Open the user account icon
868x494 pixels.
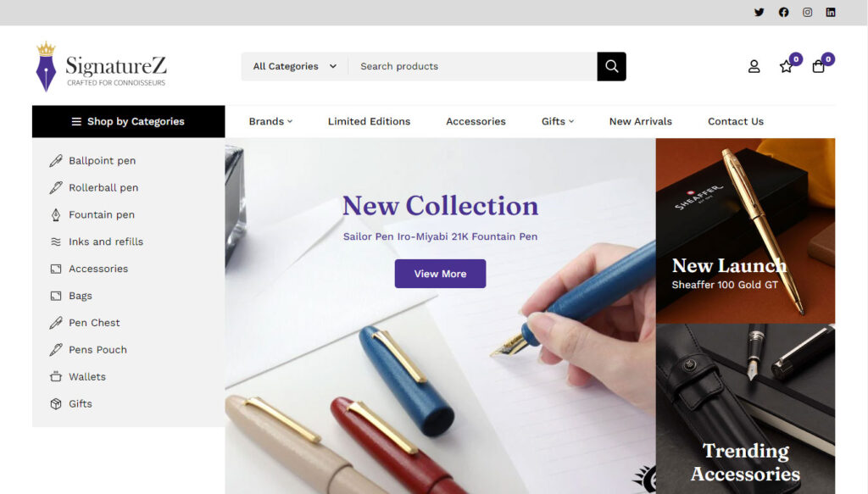tap(754, 66)
